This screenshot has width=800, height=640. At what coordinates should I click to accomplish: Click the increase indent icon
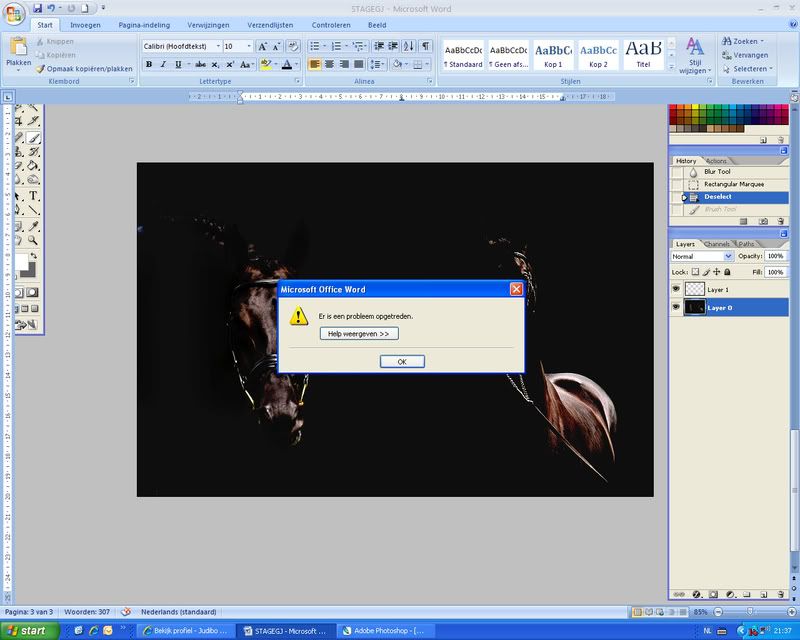coord(393,46)
